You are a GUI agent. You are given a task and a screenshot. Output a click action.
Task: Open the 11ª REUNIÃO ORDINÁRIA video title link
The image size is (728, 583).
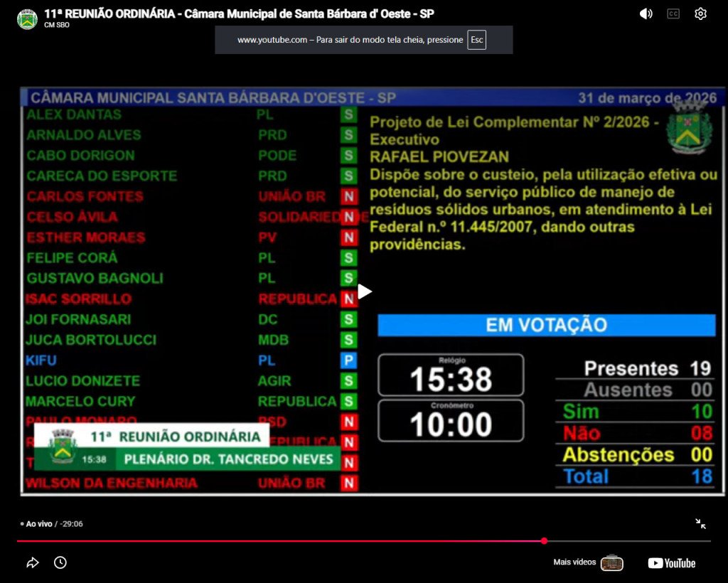click(x=239, y=14)
